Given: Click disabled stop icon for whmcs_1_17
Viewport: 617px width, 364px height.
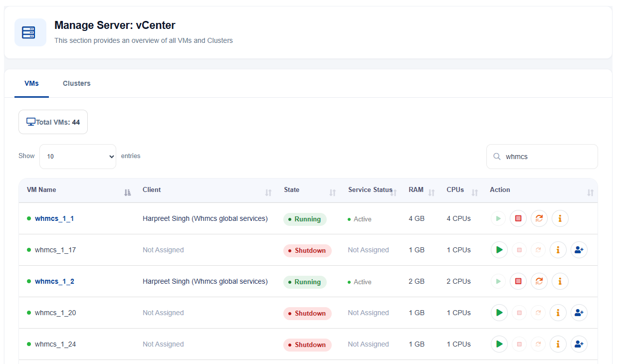Looking at the screenshot, I should tap(519, 250).
